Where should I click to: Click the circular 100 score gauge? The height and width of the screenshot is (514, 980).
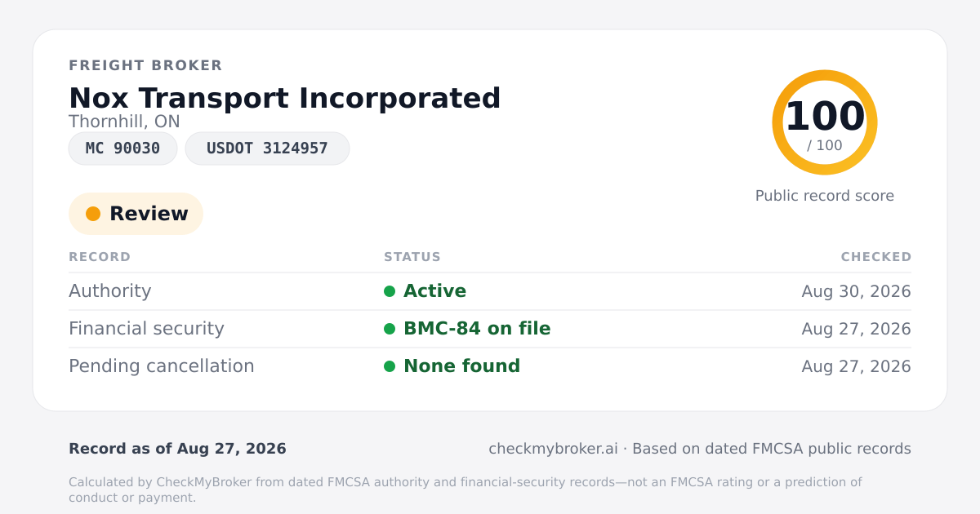pos(825,122)
